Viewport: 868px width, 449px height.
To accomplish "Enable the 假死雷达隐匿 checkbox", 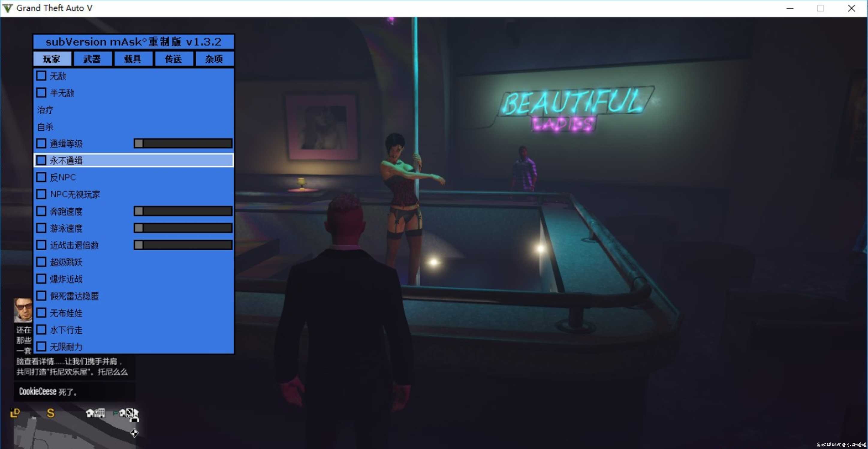I will pos(41,296).
